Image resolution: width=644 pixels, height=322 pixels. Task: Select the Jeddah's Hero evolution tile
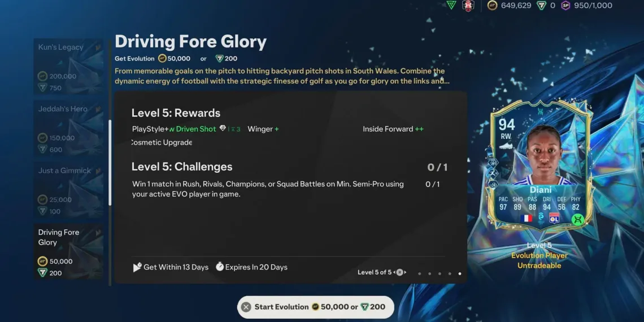68,128
